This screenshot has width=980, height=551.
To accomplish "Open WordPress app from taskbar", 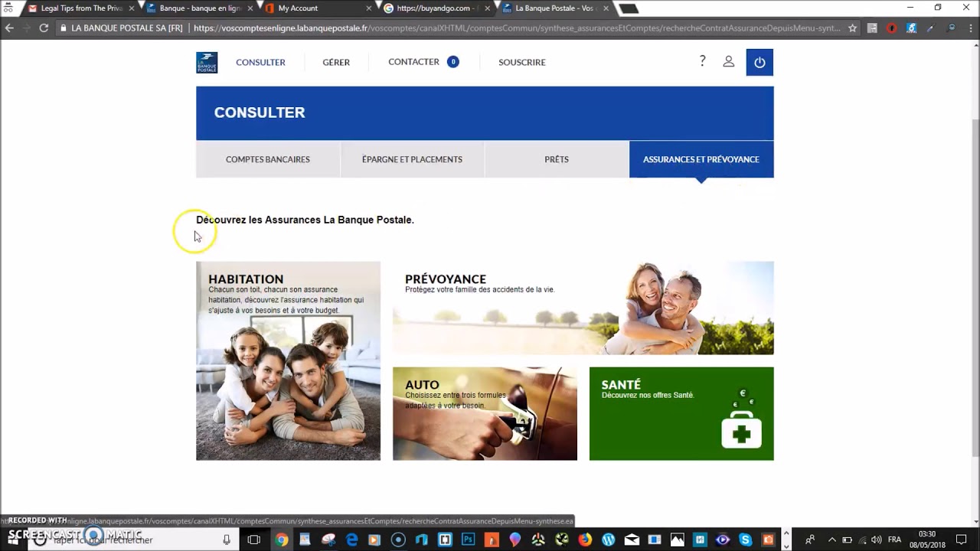I will coord(608,540).
